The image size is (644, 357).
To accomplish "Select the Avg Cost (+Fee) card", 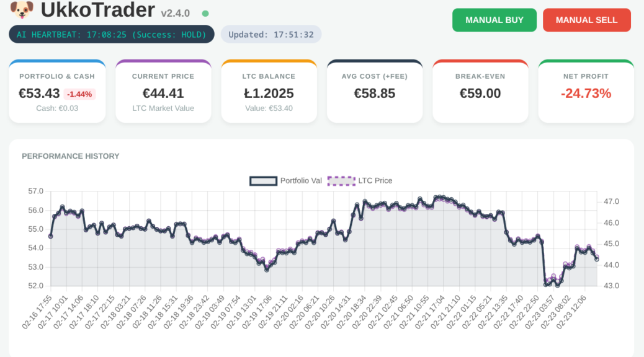I will point(375,92).
